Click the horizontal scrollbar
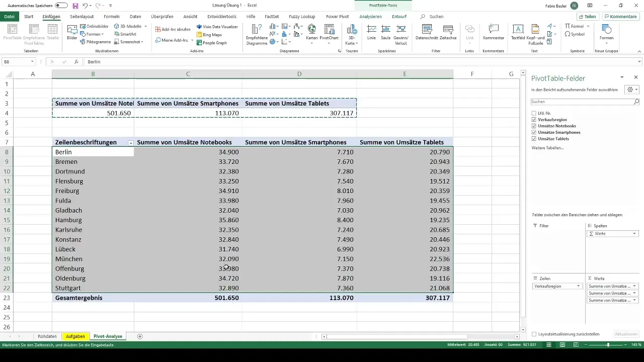The height and width of the screenshot is (362, 644). coord(398,336)
